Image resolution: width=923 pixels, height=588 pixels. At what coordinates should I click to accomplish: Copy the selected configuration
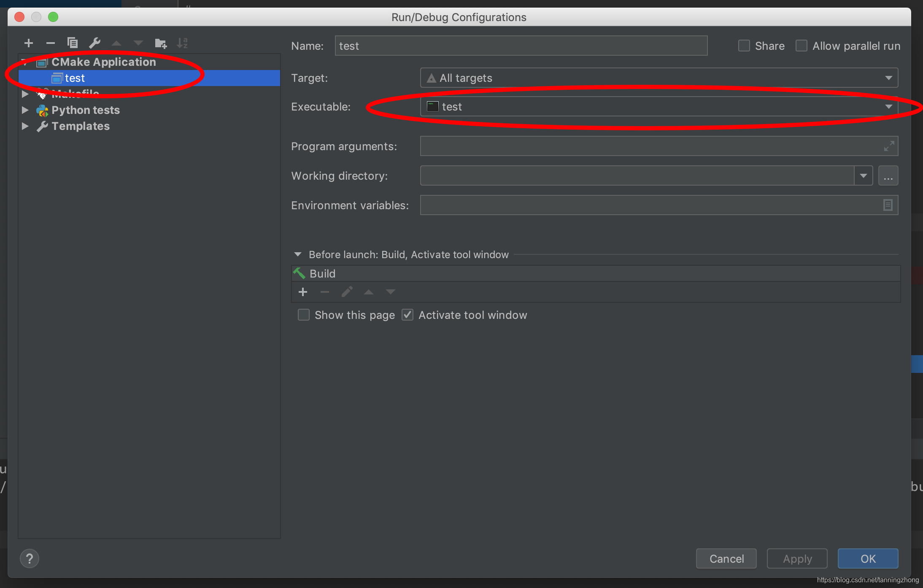73,43
